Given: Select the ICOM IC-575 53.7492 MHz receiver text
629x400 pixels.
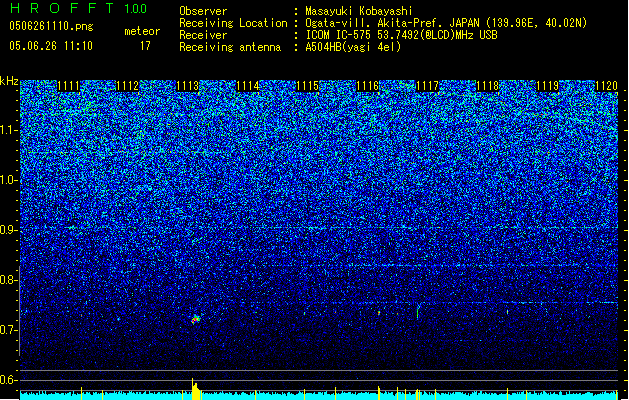Looking at the screenshot, I should [401, 35].
